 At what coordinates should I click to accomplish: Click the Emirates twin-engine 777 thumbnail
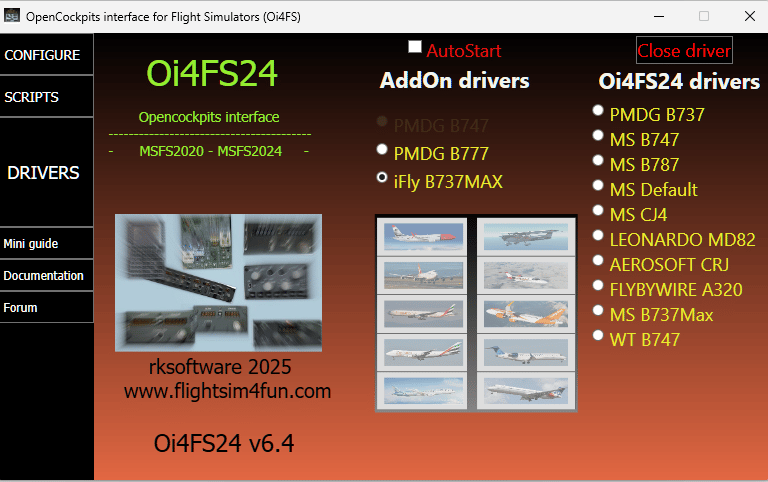(422, 313)
